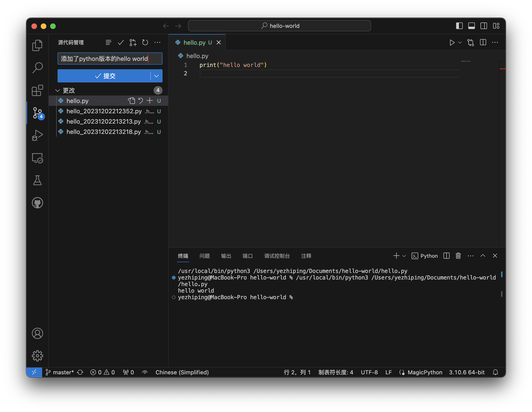Viewport: 532px width, 412px height.
Task: Switch to 调试控制台 debug console tab
Action: pos(277,256)
